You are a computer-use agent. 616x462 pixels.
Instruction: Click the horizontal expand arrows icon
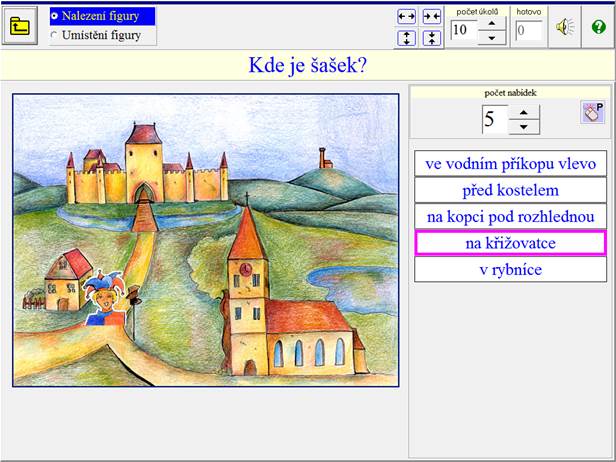pyautogui.click(x=406, y=17)
